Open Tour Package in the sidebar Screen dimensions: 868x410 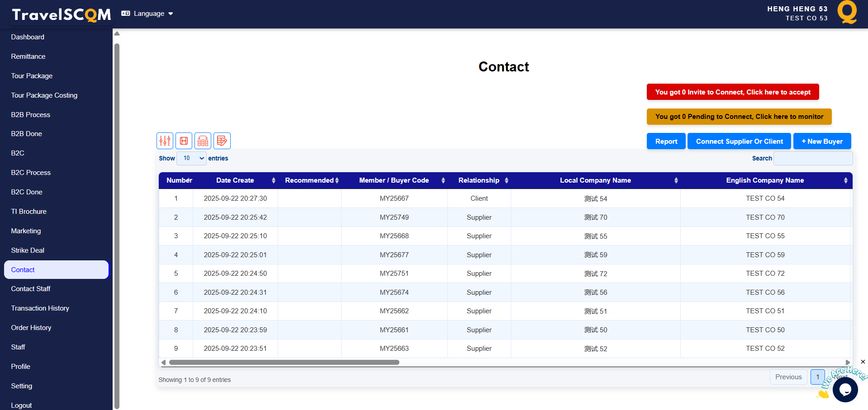click(32, 76)
